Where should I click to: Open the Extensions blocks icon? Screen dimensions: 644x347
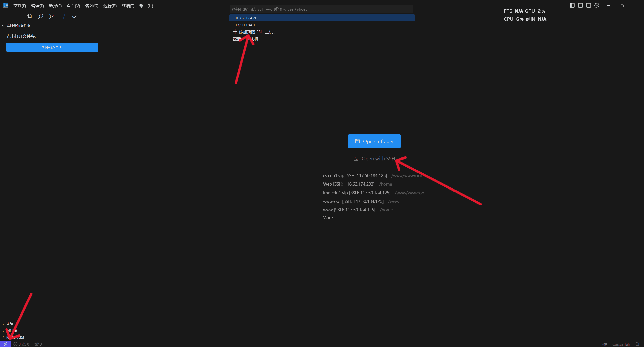tap(62, 17)
